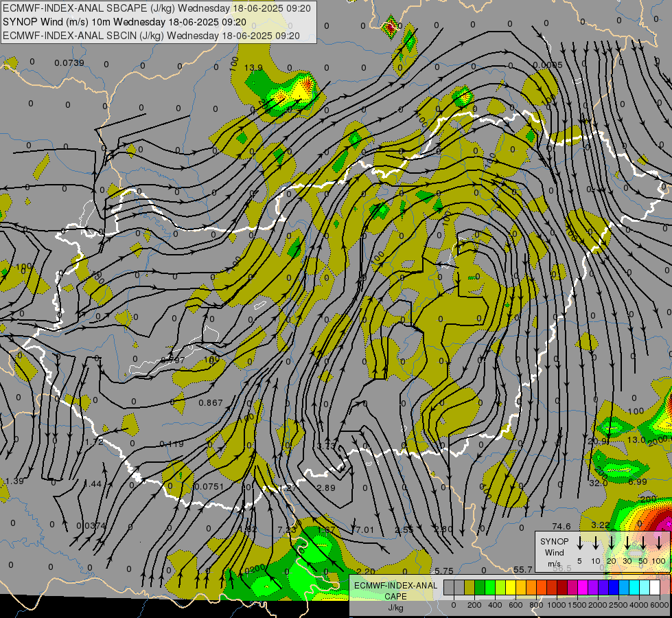
Task: Click the 6.99 value on the map
Action: (637, 481)
